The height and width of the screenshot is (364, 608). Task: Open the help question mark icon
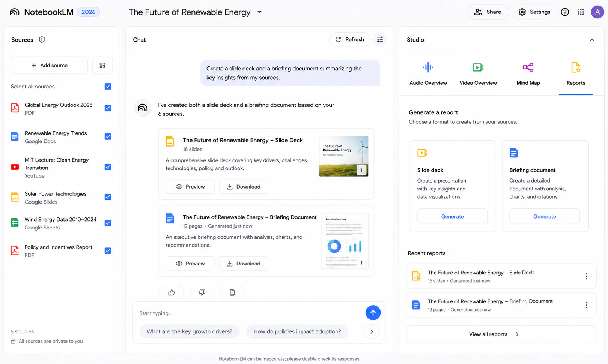565,12
